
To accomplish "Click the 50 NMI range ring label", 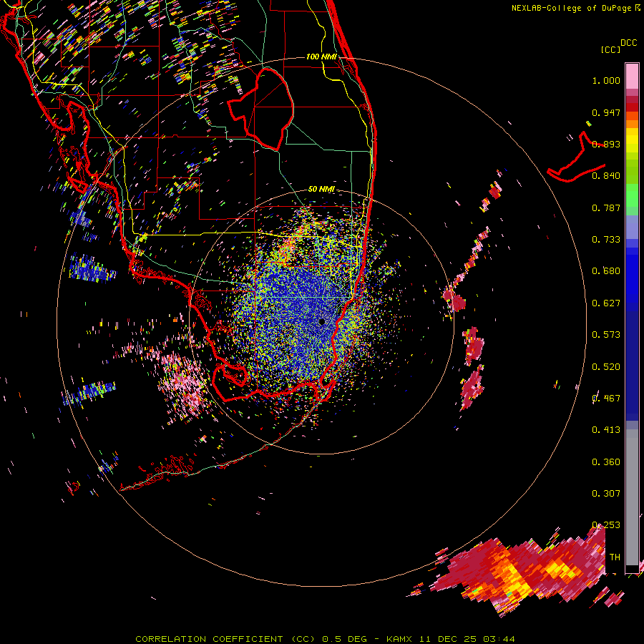I will point(321,190).
